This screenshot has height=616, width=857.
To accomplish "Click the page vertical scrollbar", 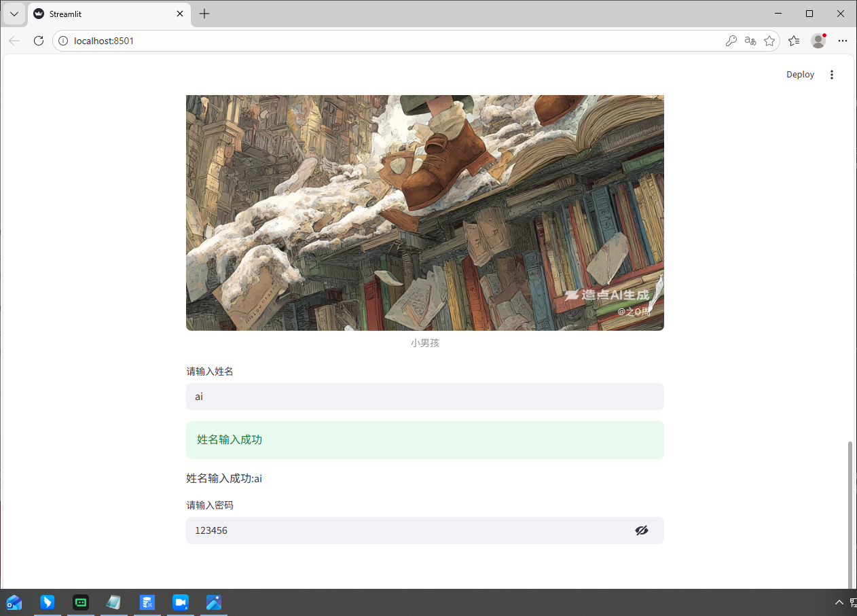I will point(850,514).
